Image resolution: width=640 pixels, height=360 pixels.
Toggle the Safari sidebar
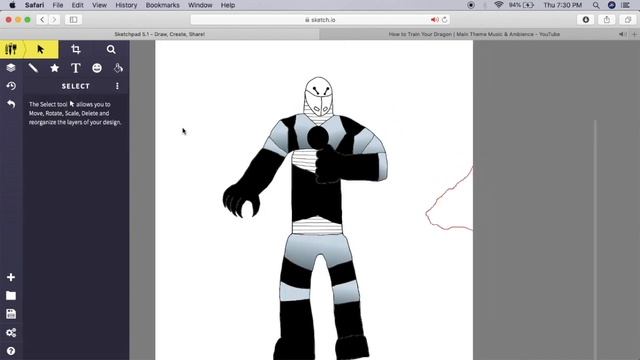point(73,20)
